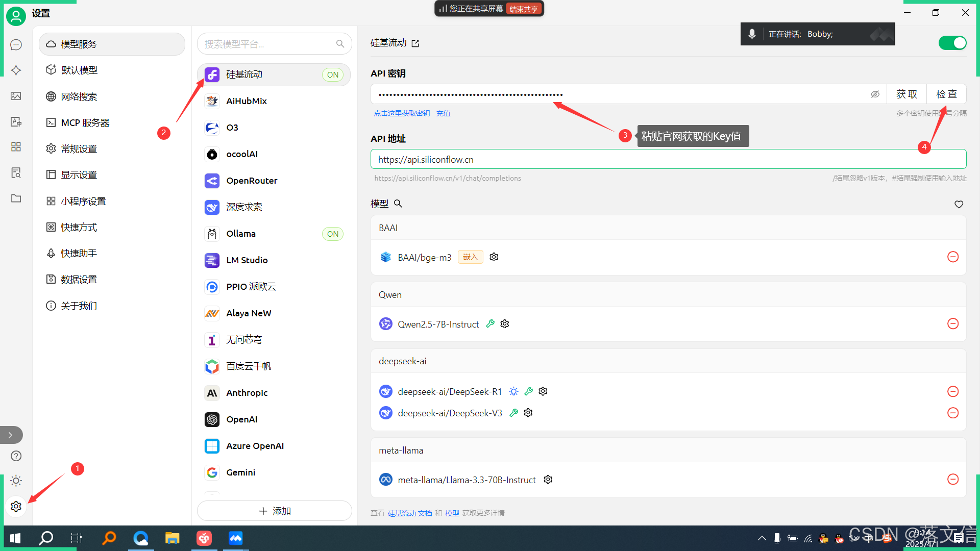Toggle theme with the sun icon

coord(16,481)
